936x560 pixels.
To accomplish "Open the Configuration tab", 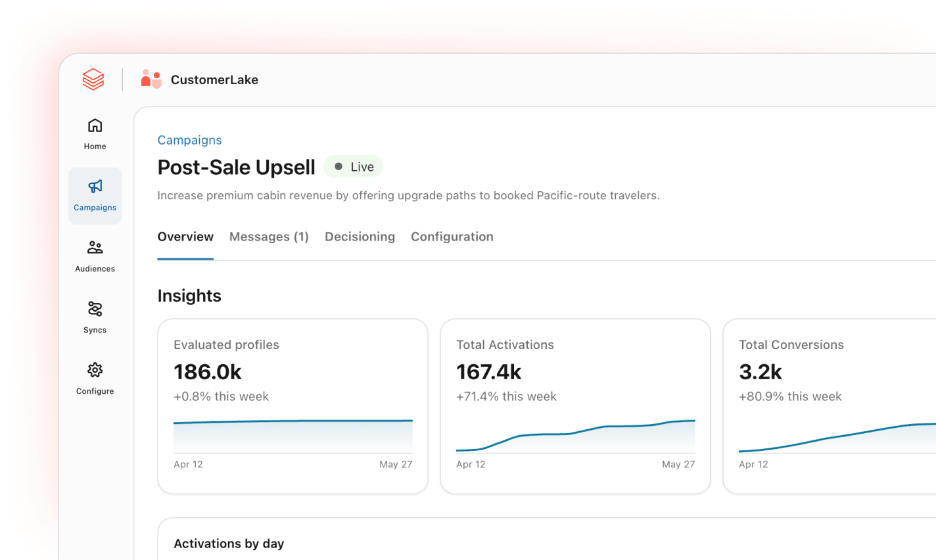I will click(x=452, y=237).
